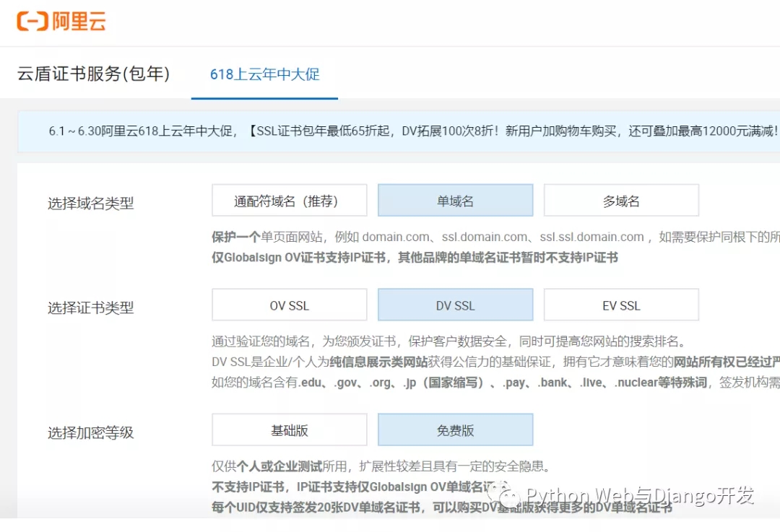Click the 选择证书类型 label

coord(90,308)
